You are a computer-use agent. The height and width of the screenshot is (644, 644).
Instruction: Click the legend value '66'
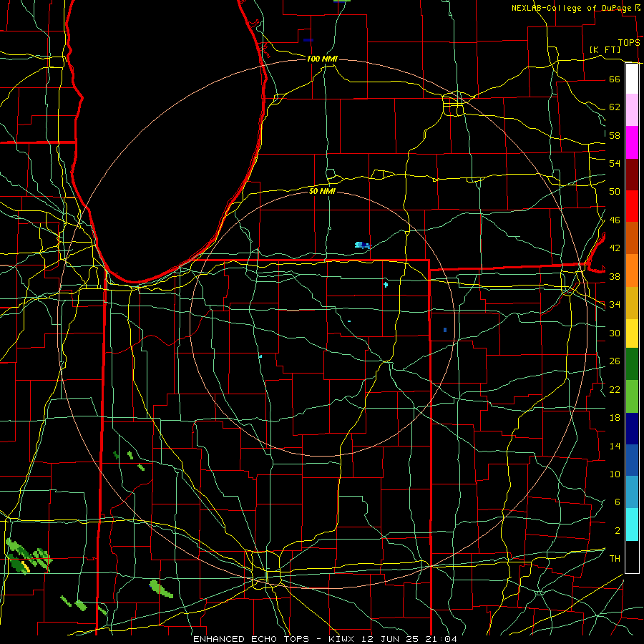615,79
